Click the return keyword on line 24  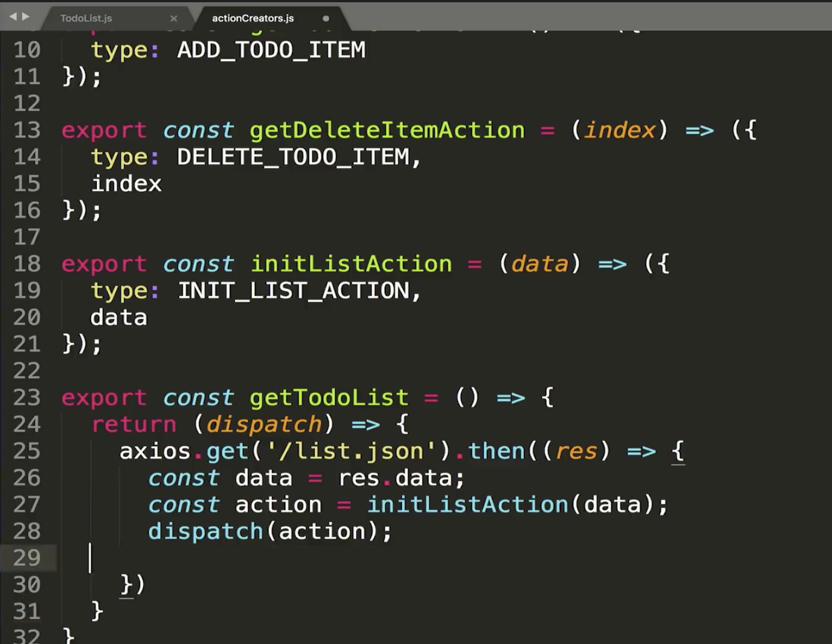coord(134,424)
